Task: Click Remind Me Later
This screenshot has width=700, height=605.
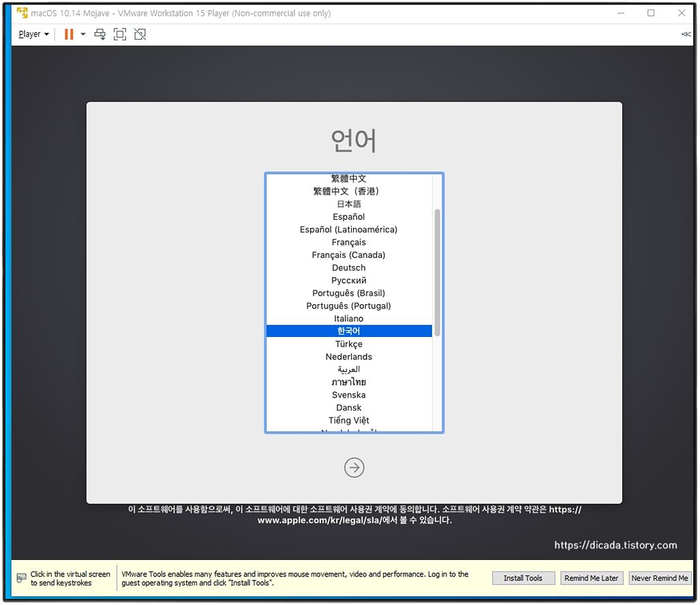Action: point(592,578)
